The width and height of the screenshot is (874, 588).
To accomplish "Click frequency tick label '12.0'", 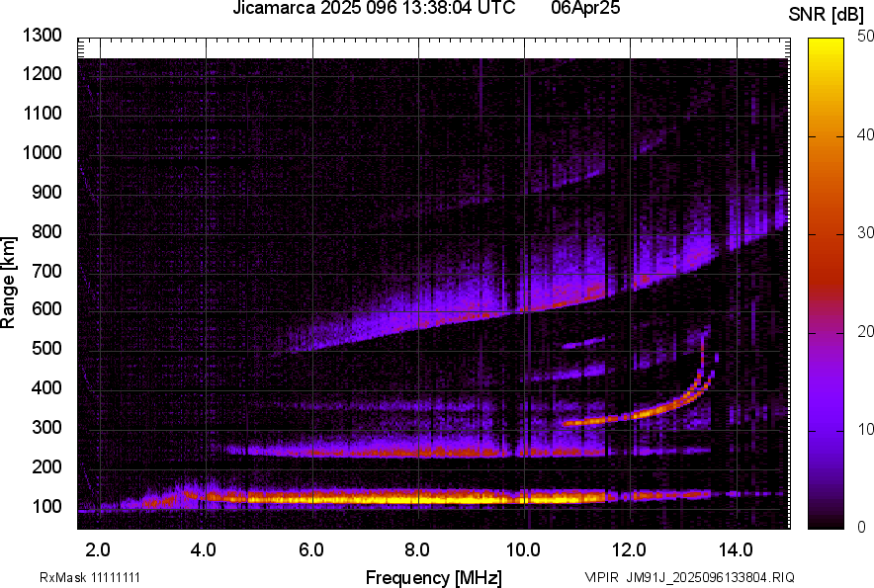I will pyautogui.click(x=630, y=550).
